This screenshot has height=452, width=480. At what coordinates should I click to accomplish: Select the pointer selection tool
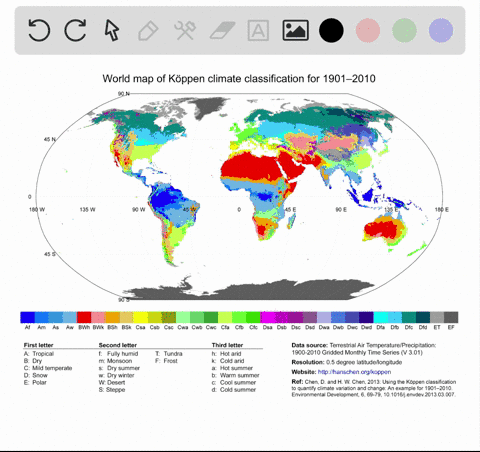[112, 30]
